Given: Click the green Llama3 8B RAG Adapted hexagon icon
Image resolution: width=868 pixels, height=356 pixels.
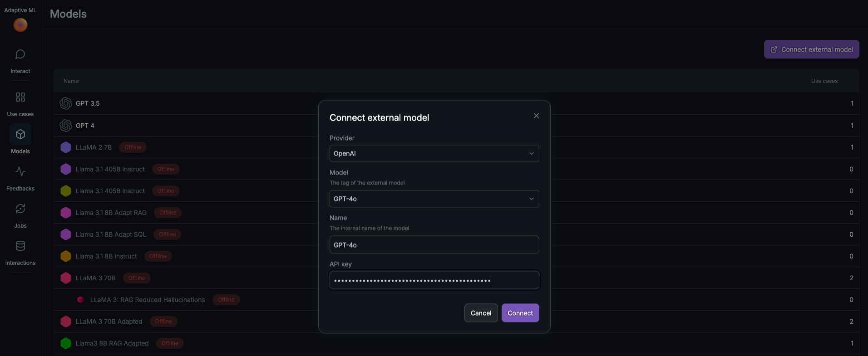Looking at the screenshot, I should (66, 343).
